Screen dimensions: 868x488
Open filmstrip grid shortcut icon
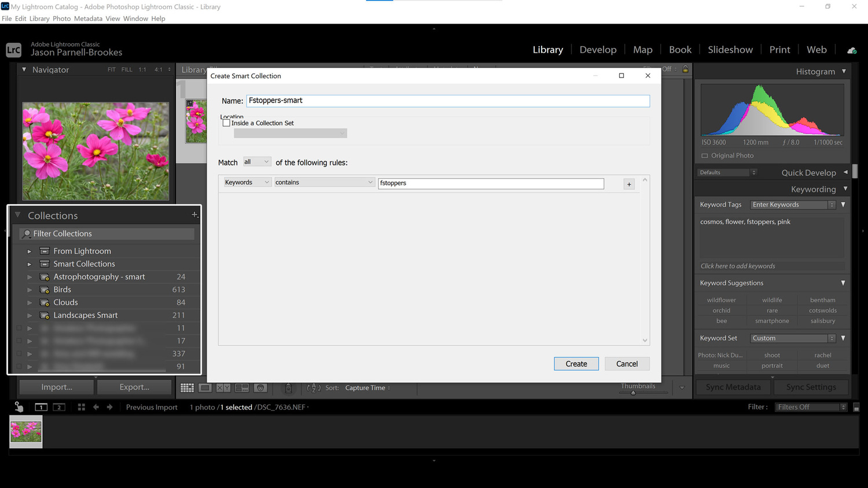[x=82, y=407]
